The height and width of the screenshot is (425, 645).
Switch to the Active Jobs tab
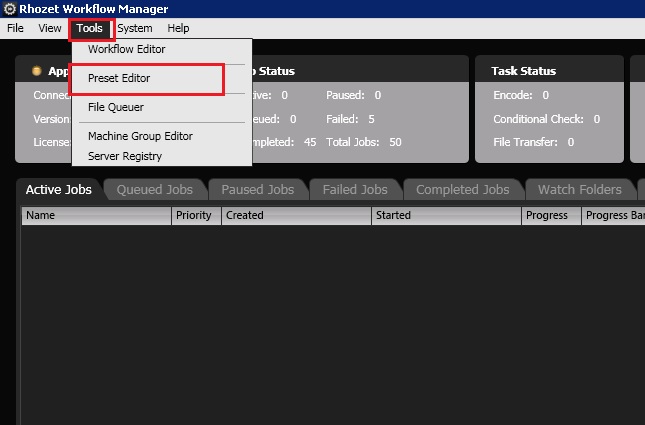point(59,189)
